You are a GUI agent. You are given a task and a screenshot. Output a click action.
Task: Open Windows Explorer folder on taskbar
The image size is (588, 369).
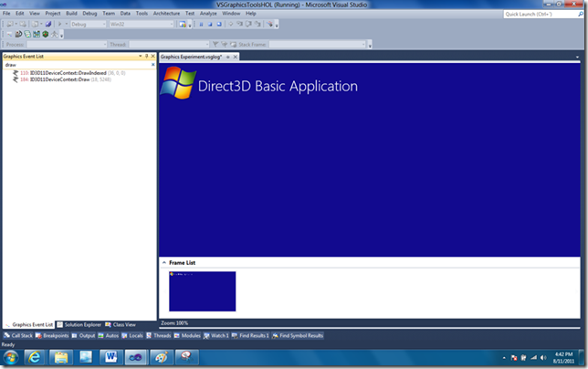(x=61, y=357)
